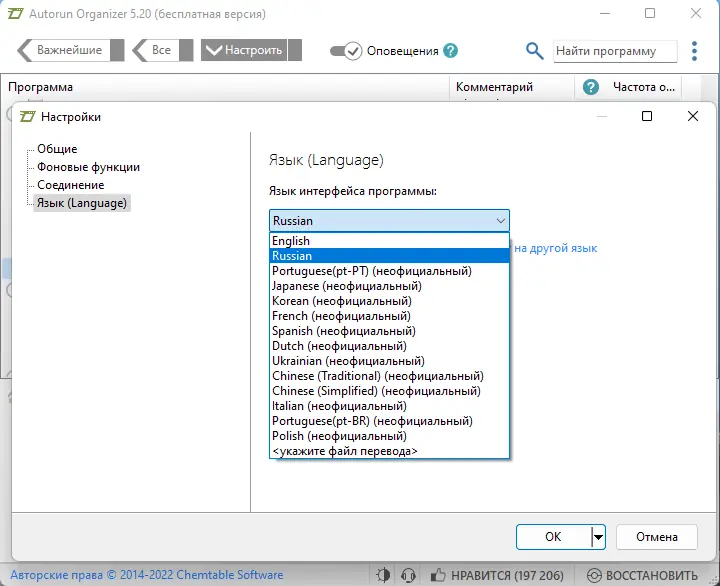720x586 pixels.
Task: Open Фоновые функции settings section
Action: 88,167
